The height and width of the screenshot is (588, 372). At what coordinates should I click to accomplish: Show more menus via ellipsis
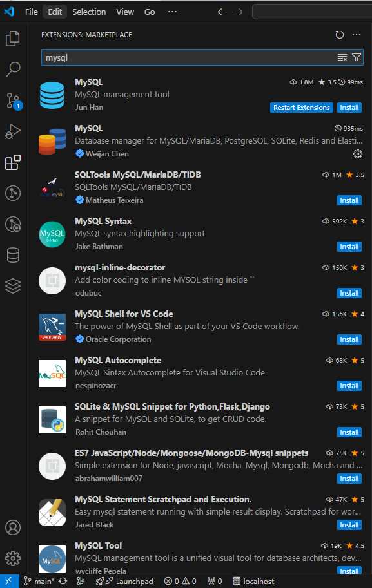[x=172, y=12]
